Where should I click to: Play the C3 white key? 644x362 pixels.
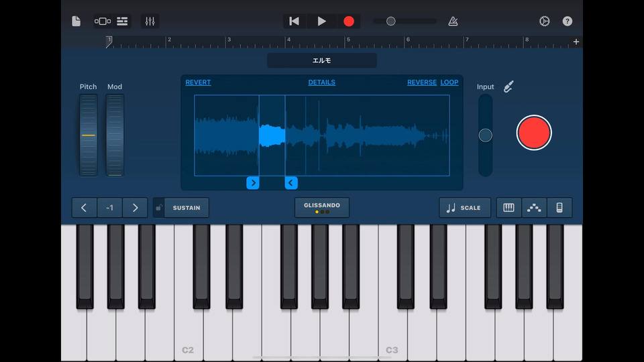coord(392,335)
